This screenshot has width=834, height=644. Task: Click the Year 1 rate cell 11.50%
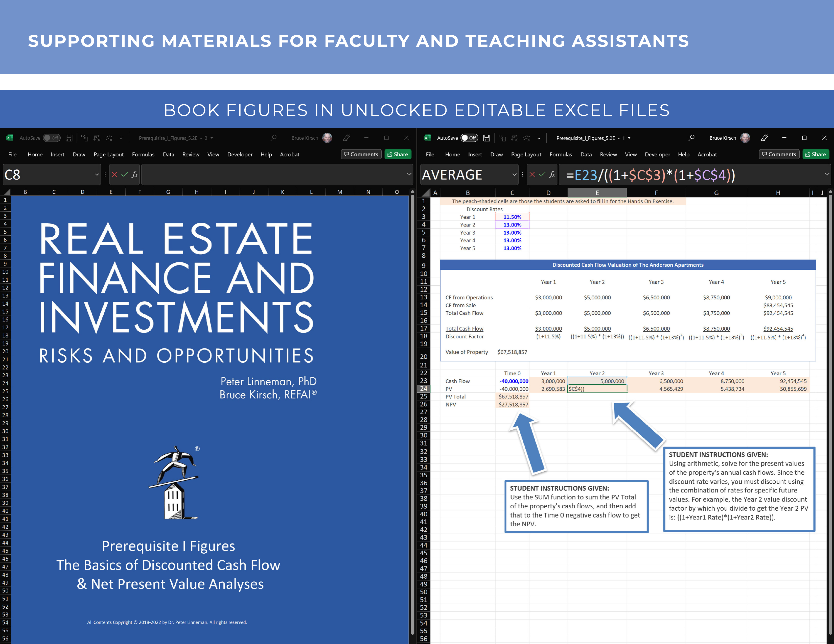coord(512,217)
